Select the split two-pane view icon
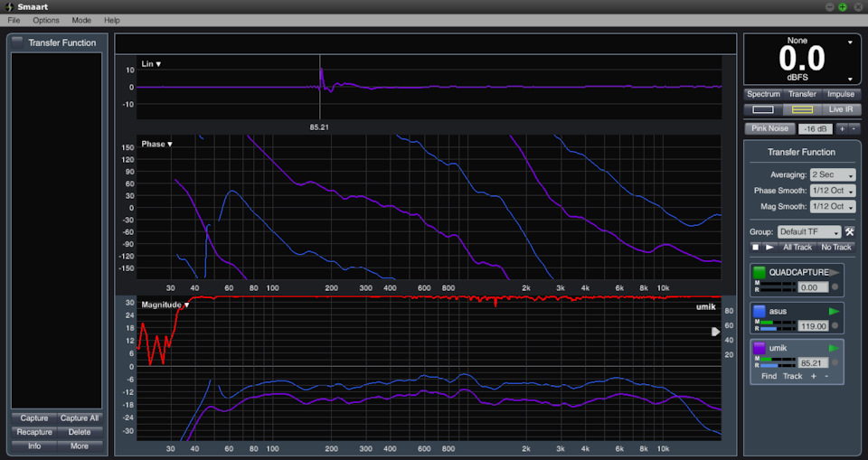868x460 pixels. coord(802,109)
